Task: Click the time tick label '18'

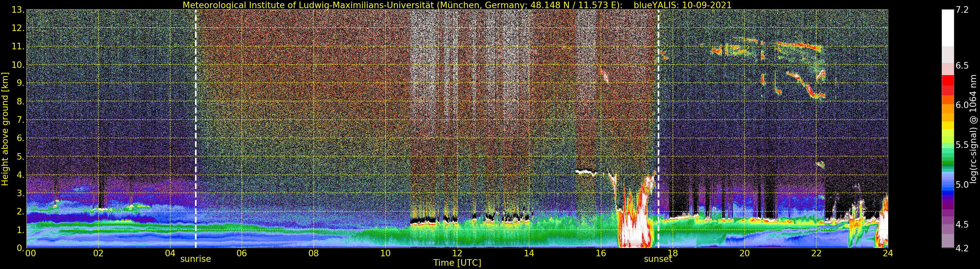Action: tap(673, 253)
